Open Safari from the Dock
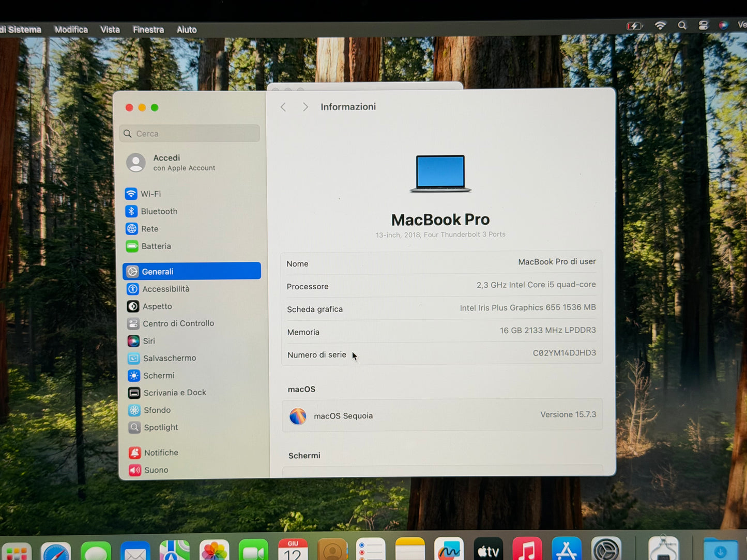Image resolution: width=747 pixels, height=560 pixels. pyautogui.click(x=56, y=552)
